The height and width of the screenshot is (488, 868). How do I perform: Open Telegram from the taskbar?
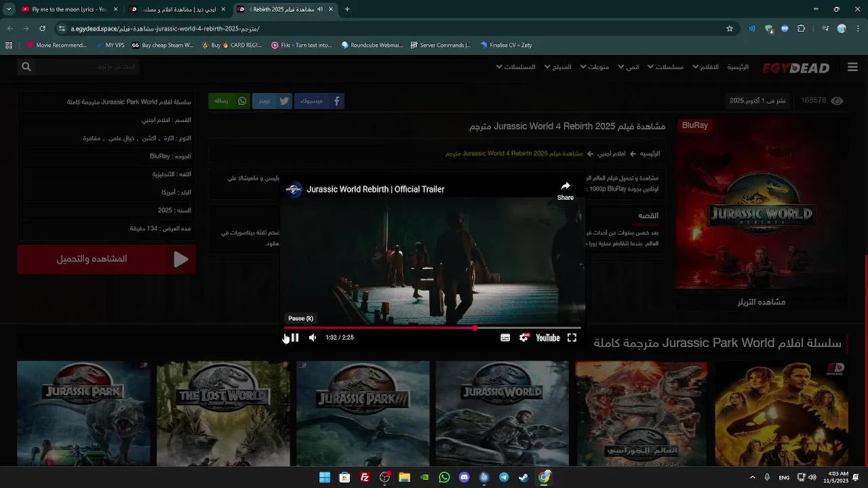click(x=504, y=478)
